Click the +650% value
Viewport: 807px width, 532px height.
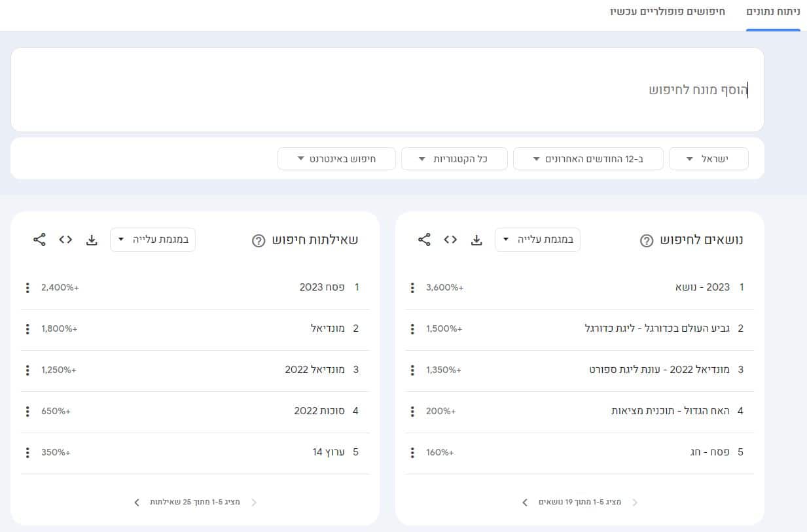pyautogui.click(x=56, y=411)
